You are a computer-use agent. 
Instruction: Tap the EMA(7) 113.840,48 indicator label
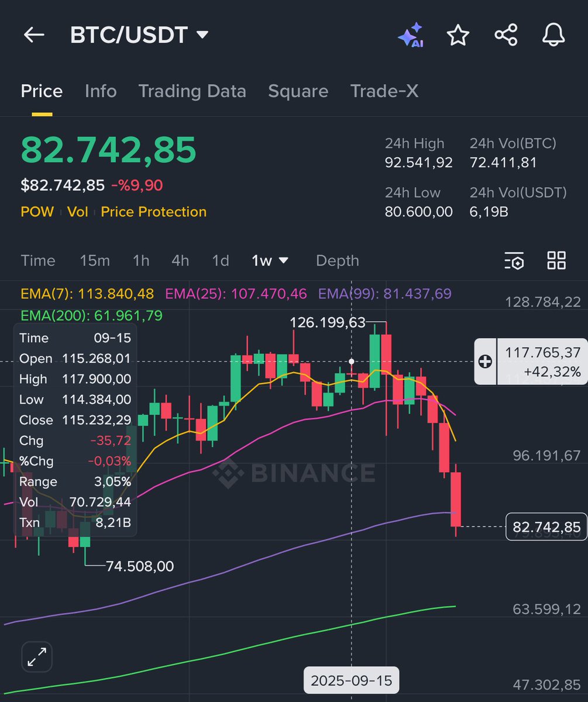click(87, 294)
